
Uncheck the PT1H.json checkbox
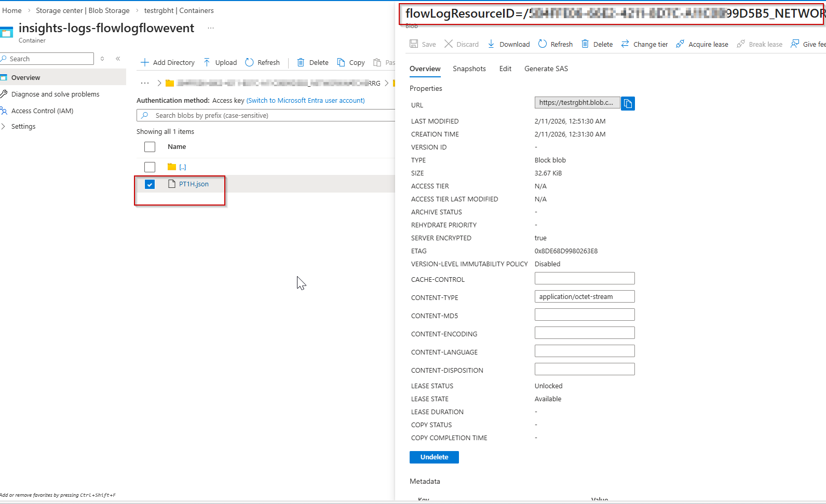pos(150,184)
